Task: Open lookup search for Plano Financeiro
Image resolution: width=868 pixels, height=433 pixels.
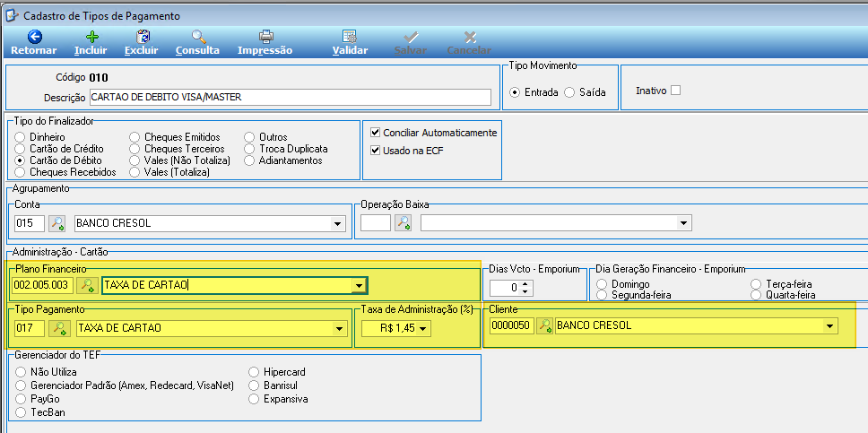Action: 88,285
